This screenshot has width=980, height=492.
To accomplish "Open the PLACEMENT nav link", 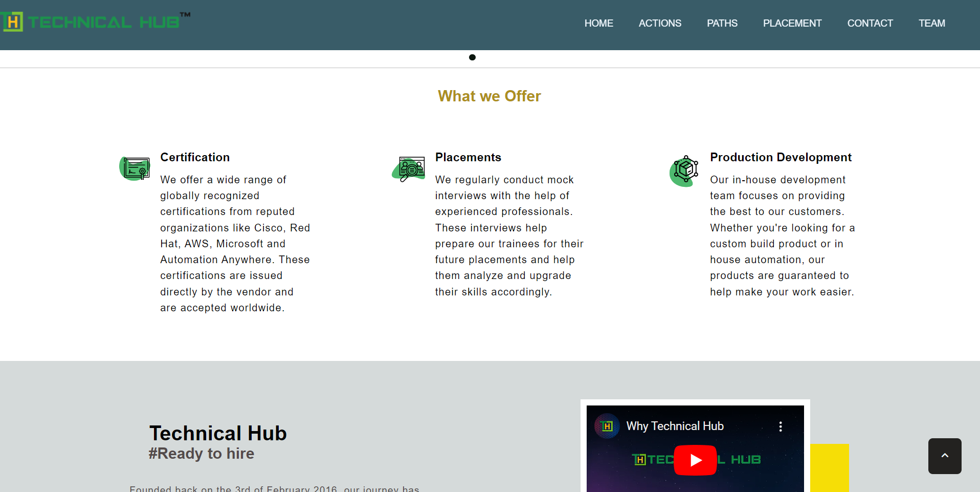I will [792, 23].
